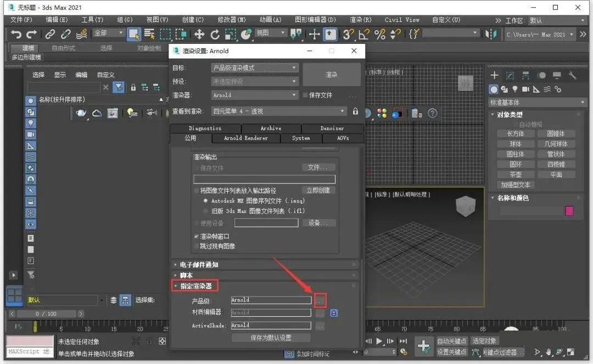Open the 渲染器 Arnold dropdown

(x=255, y=95)
